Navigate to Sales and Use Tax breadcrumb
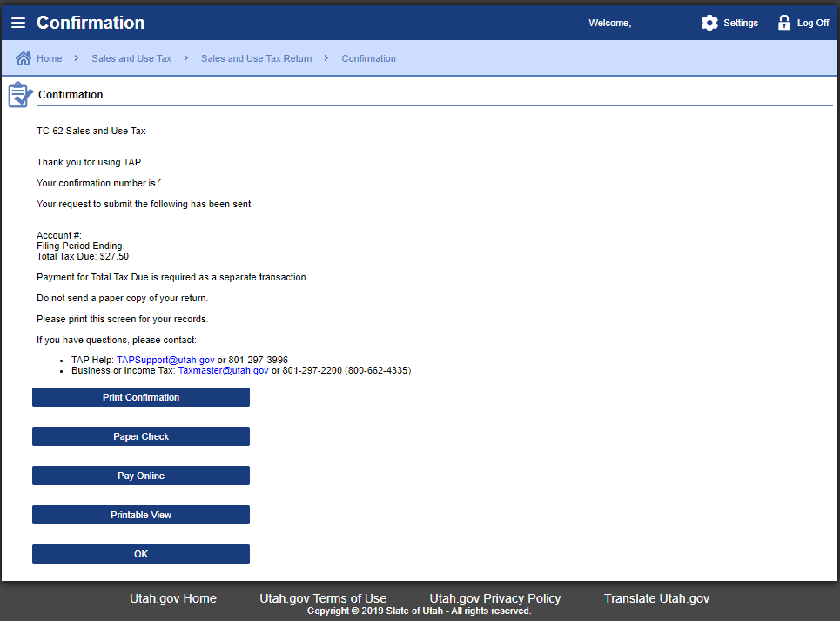 click(x=131, y=58)
